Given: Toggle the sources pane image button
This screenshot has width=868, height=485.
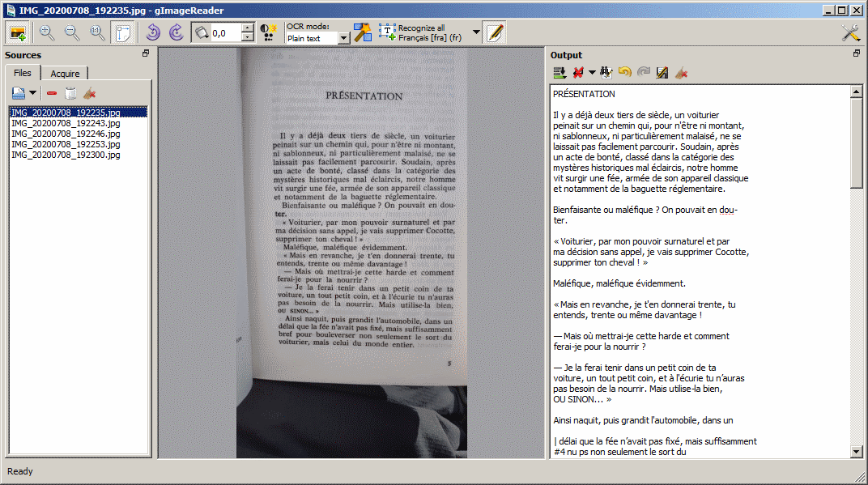Looking at the screenshot, I should pyautogui.click(x=18, y=33).
